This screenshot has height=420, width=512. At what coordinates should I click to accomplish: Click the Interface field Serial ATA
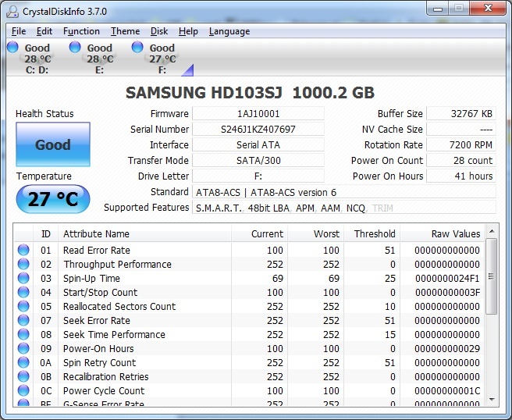pos(258,144)
